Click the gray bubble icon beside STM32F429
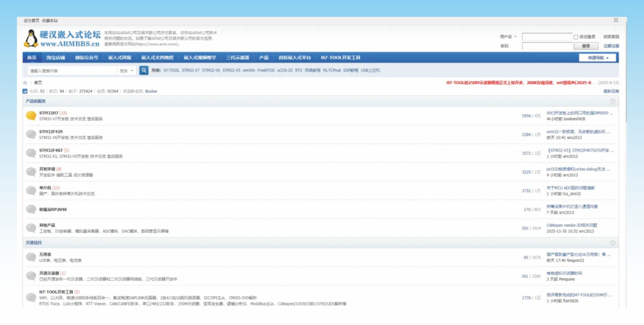Screen dimensions: 644x325 click(31, 135)
